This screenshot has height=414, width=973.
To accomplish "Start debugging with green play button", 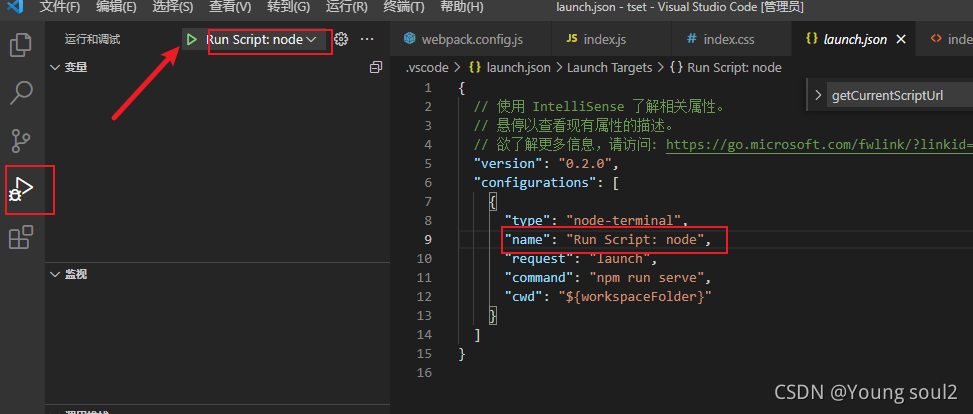I will [x=191, y=40].
